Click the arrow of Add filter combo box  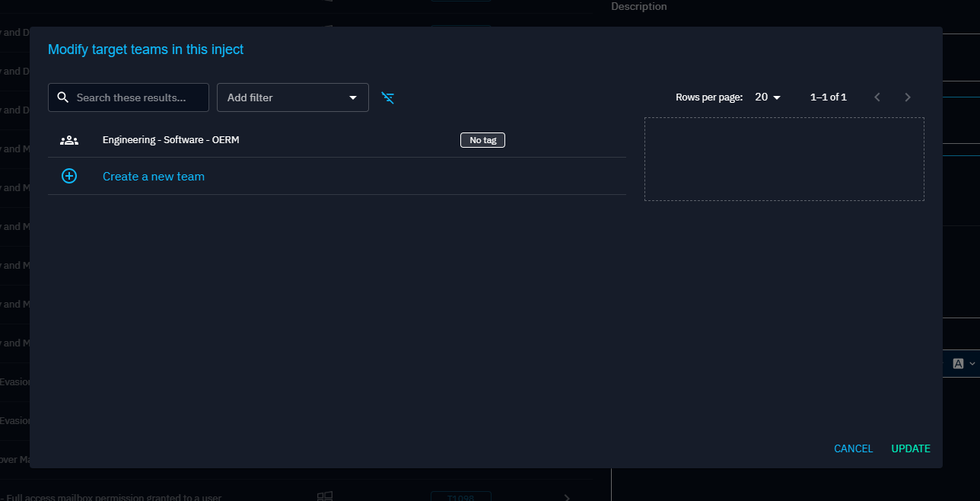click(x=353, y=97)
